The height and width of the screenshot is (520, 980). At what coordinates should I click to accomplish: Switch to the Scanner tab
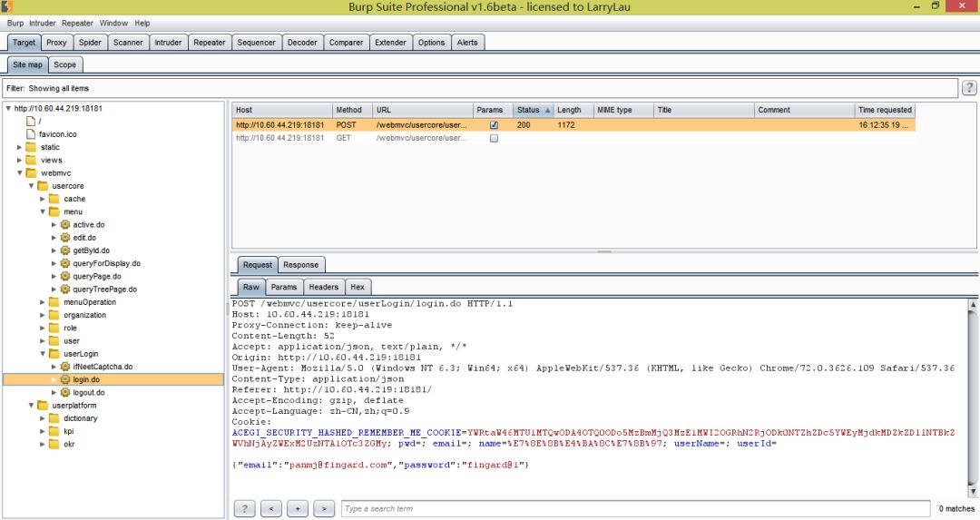pyautogui.click(x=128, y=43)
